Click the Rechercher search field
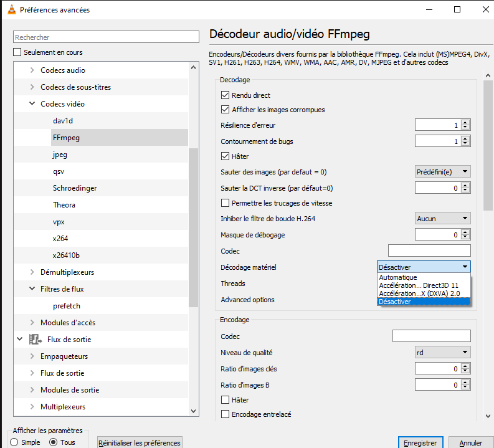This screenshot has width=494, height=448. click(x=106, y=37)
